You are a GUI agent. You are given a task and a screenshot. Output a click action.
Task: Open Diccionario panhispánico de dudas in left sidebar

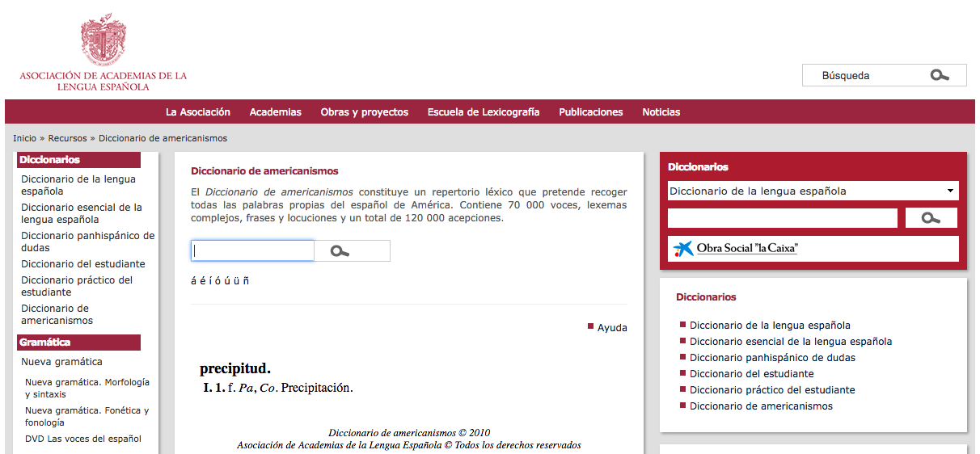[87, 242]
